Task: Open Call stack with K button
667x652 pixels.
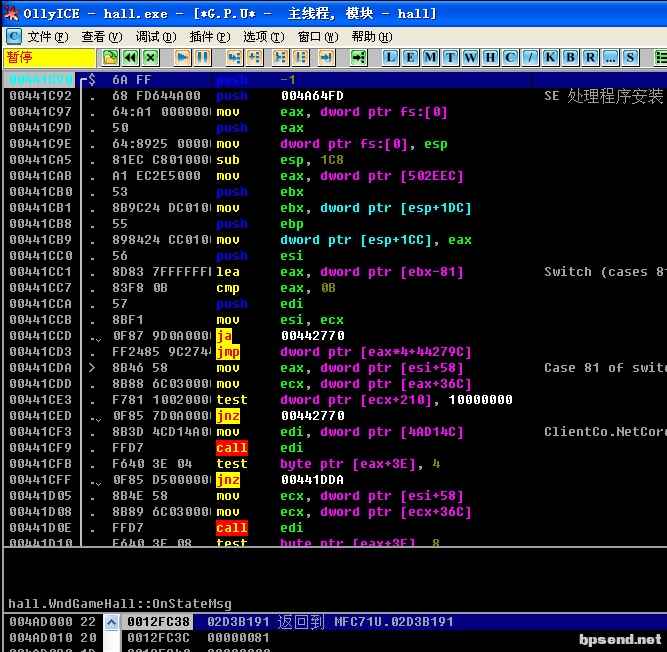Action: coord(550,57)
